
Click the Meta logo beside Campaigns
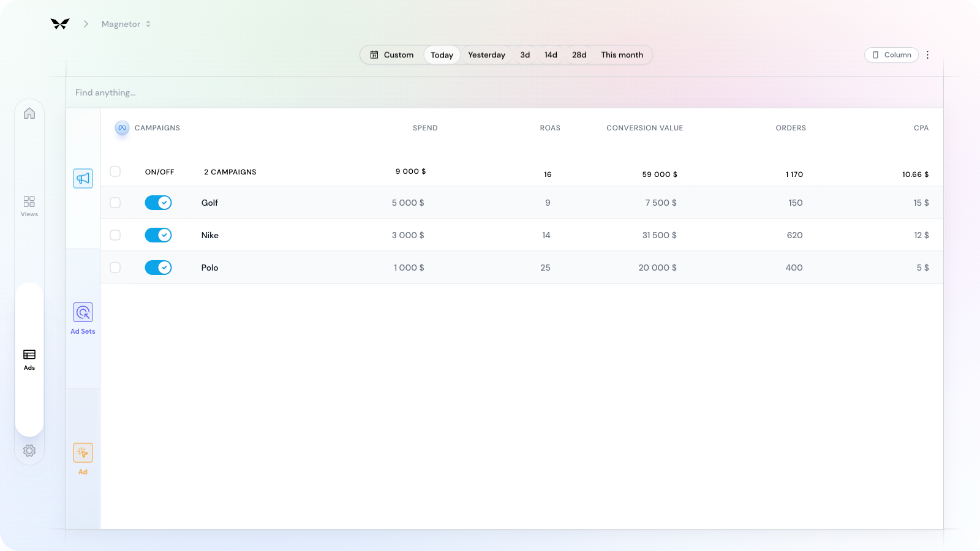tap(122, 128)
